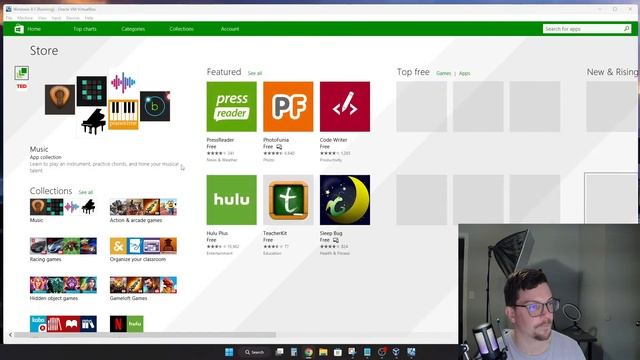
Task: Open Microsoft Store from the taskbar
Action: [338, 352]
